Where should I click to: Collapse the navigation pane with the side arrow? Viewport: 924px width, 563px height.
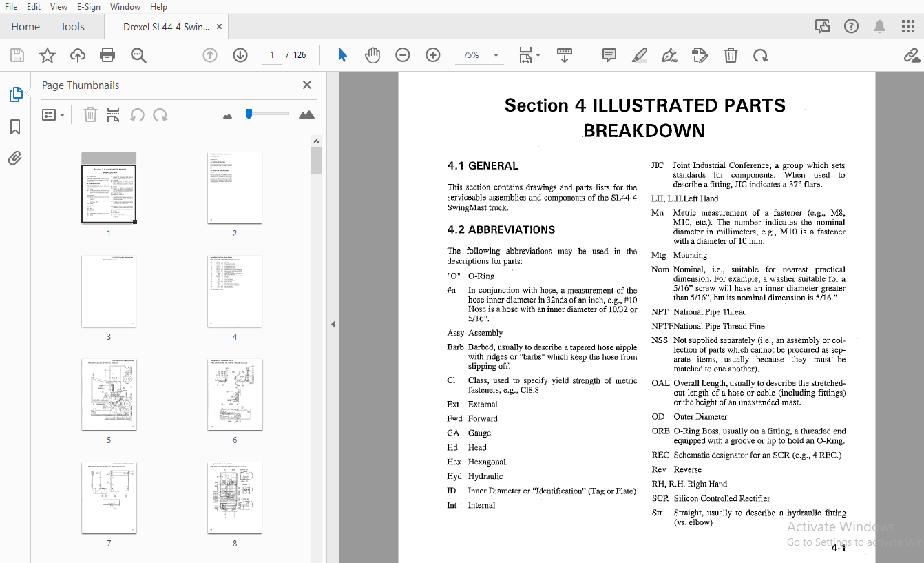[x=333, y=324]
